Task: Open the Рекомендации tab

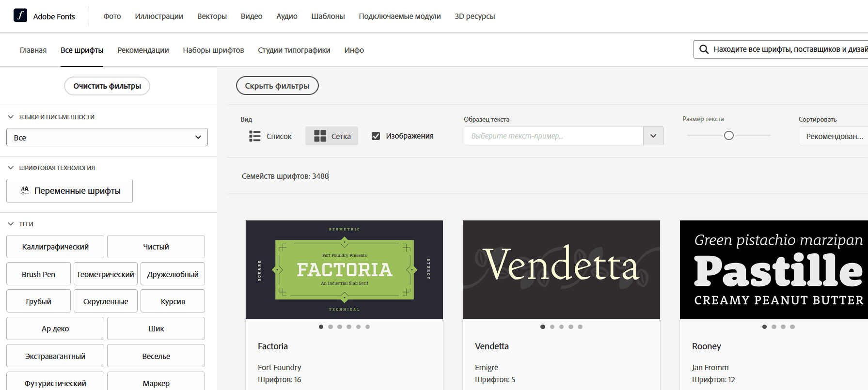Action: (143, 50)
